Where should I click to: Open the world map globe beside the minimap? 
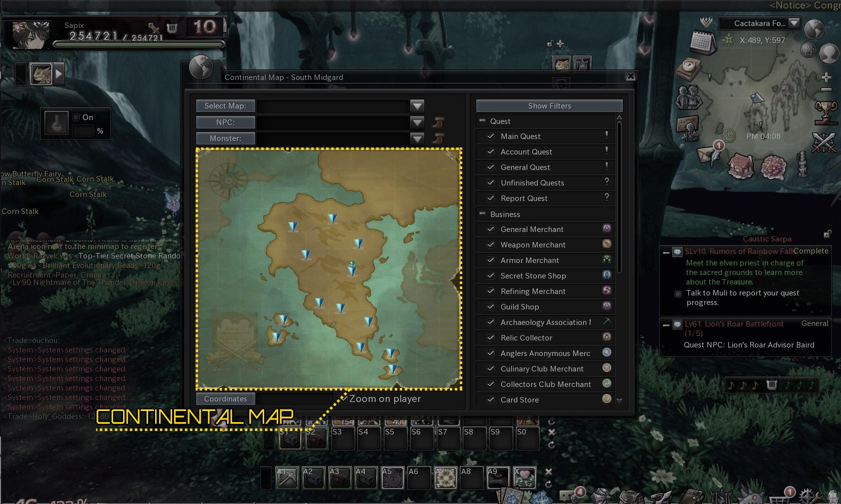(x=814, y=29)
